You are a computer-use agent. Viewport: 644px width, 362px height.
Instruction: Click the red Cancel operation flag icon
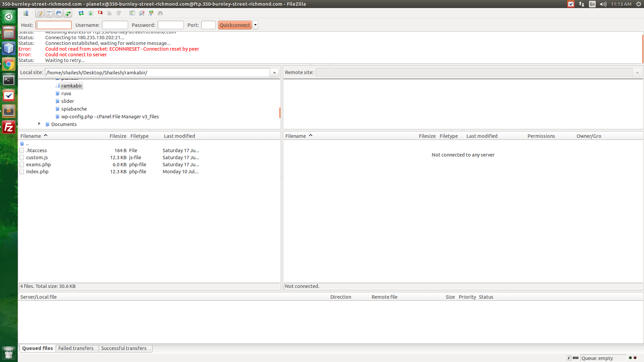(x=100, y=13)
